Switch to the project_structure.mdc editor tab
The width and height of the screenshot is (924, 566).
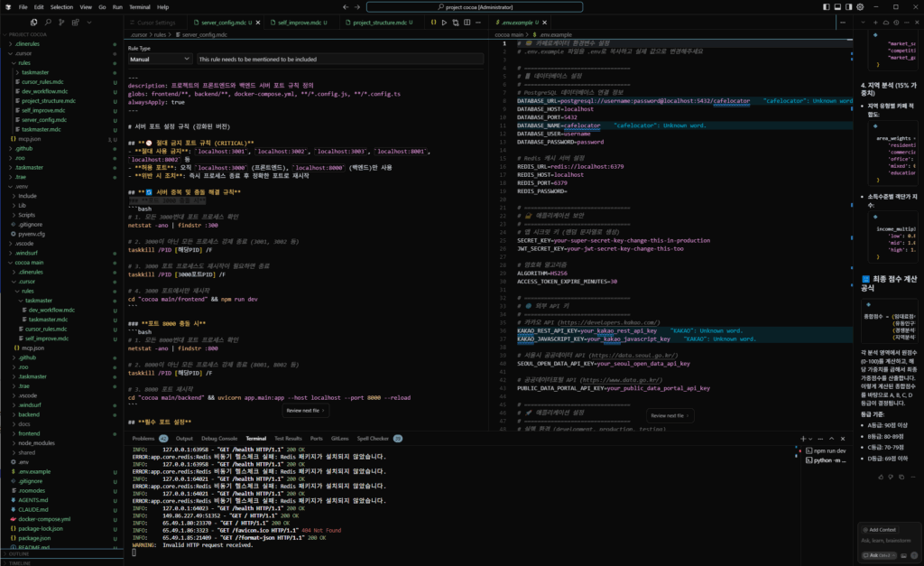point(380,23)
